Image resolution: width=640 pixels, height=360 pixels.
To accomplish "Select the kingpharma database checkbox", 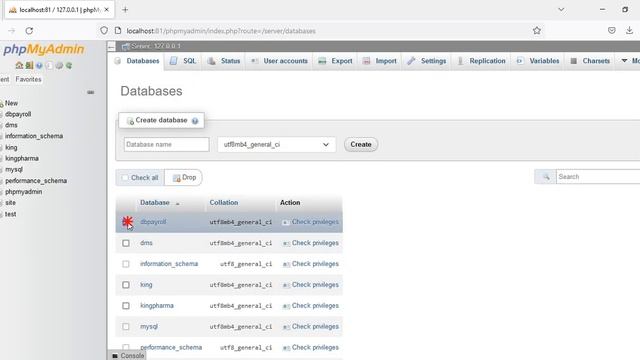I will (126, 306).
